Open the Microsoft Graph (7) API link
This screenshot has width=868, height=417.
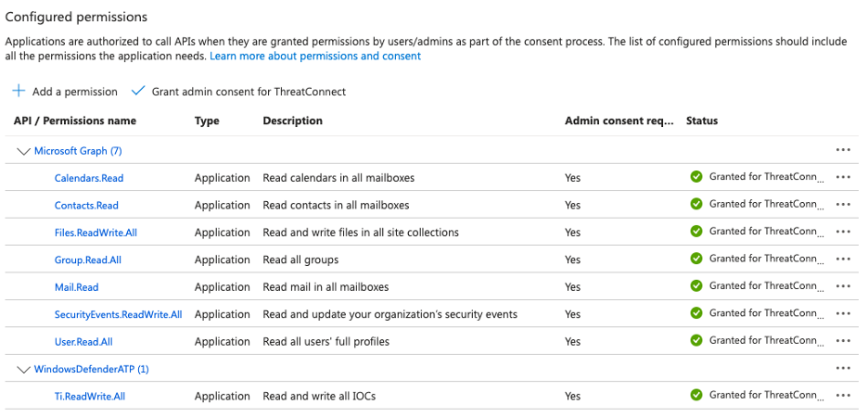(x=78, y=151)
